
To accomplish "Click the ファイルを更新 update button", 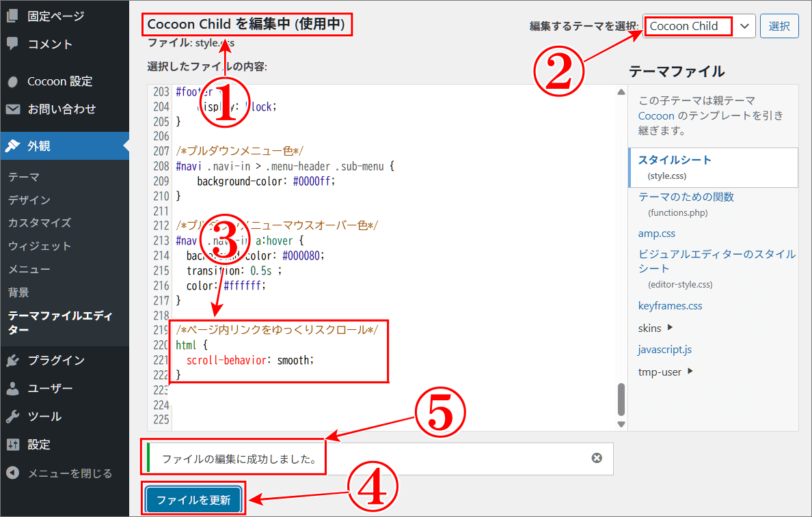I will [x=193, y=499].
